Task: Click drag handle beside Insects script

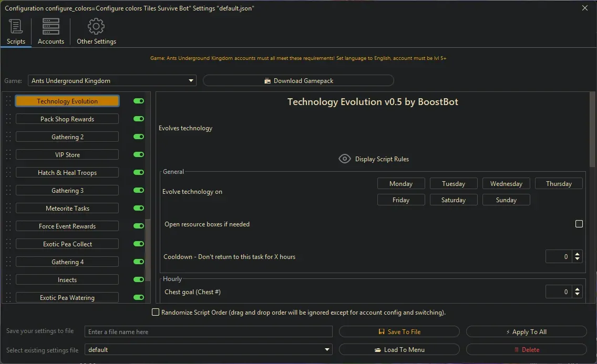Action: pos(8,280)
